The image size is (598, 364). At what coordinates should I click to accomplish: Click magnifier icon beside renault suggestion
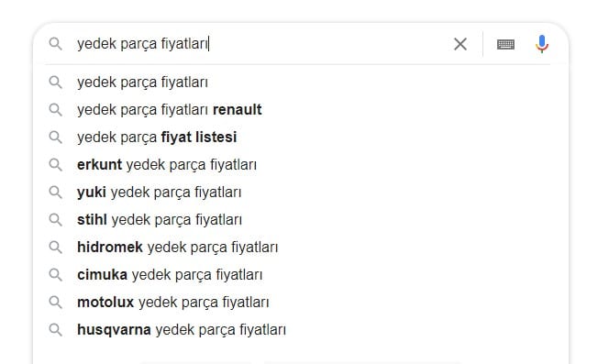[56, 110]
